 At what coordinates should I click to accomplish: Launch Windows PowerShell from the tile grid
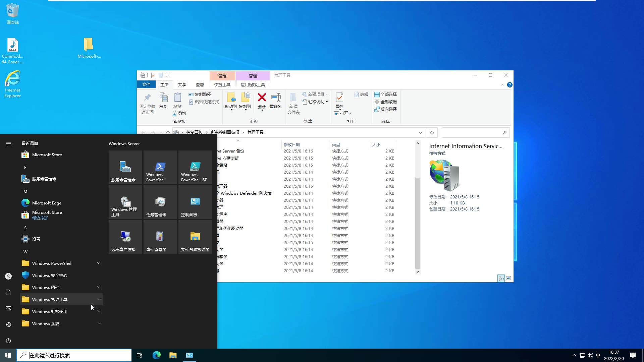tap(160, 167)
